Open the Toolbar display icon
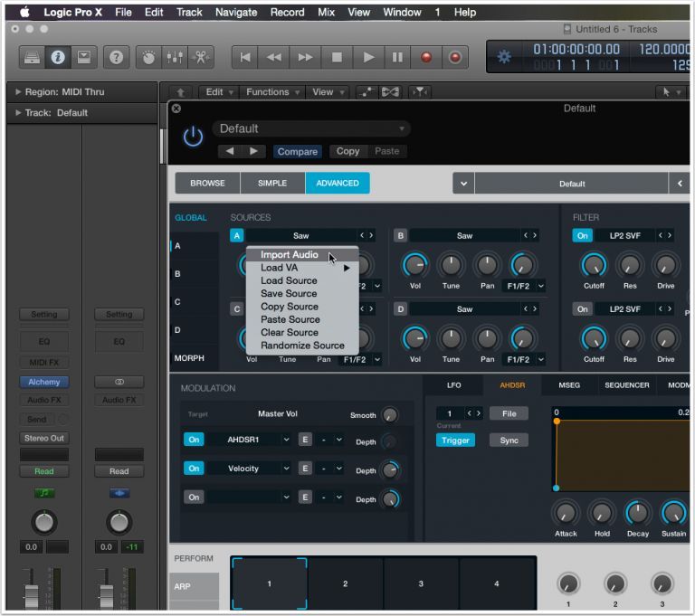 pos(84,57)
